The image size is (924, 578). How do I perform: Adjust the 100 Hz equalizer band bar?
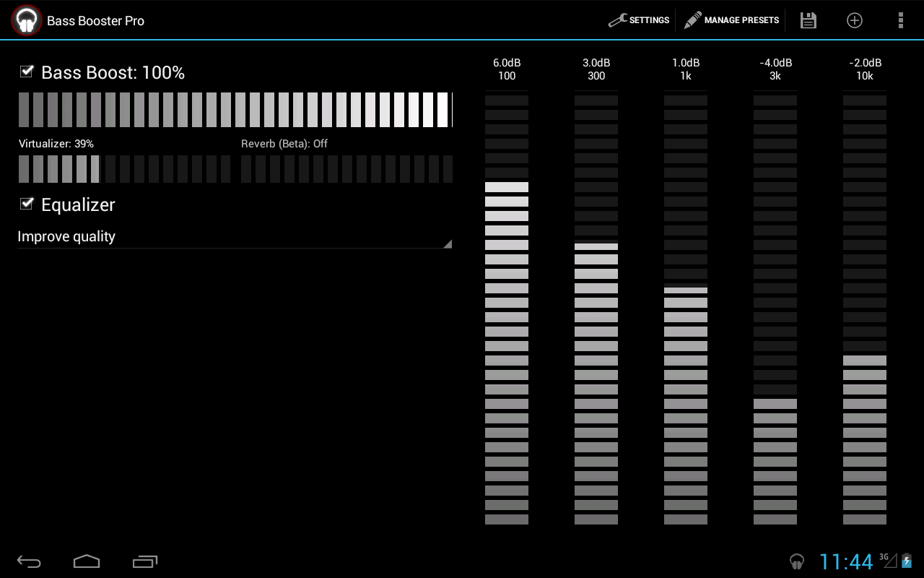pos(507,309)
